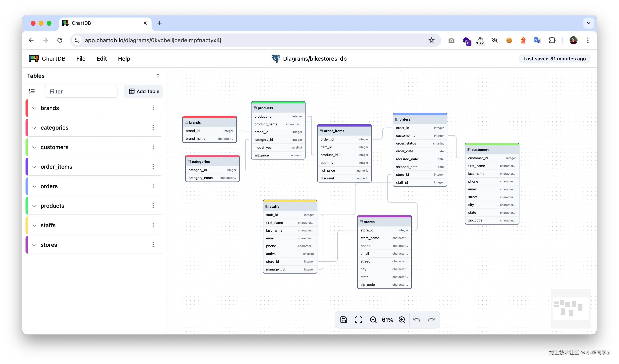Click the save diagram icon in bottom toolbar
The height and width of the screenshot is (364, 619).
click(x=344, y=320)
